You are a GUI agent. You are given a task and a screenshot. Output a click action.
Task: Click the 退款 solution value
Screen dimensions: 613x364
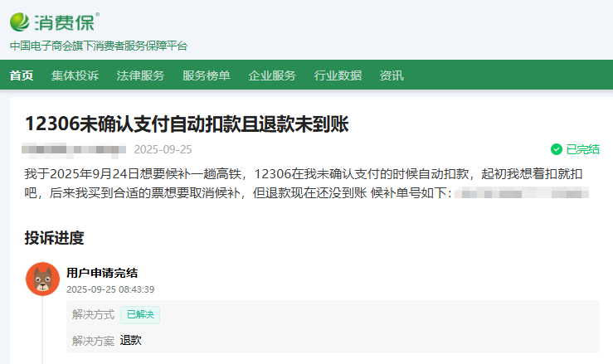pyautogui.click(x=130, y=340)
